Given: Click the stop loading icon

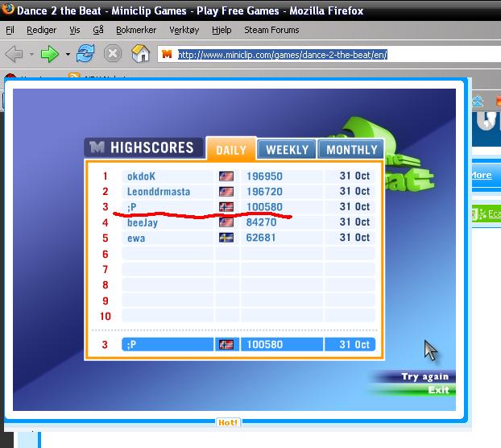Looking at the screenshot, I should point(113,54).
